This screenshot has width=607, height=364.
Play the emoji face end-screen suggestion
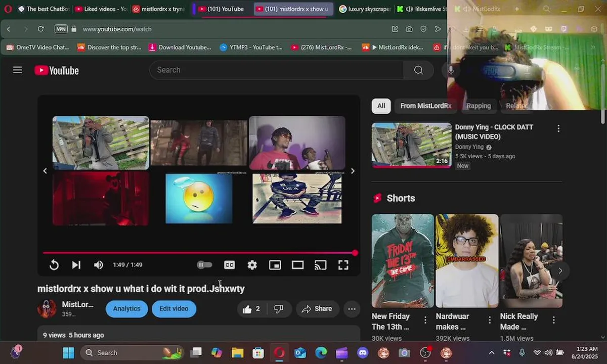pos(199,198)
